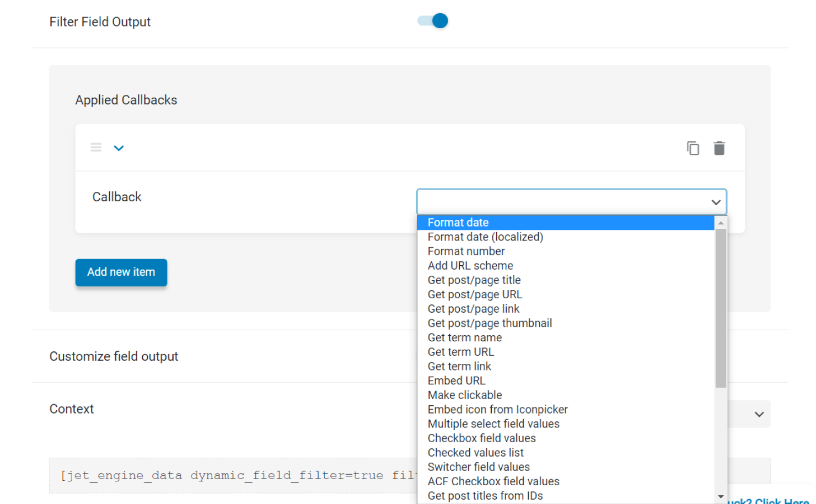816x504 pixels.
Task: Pick Embed icon from Iconpicker option
Action: (x=566, y=409)
